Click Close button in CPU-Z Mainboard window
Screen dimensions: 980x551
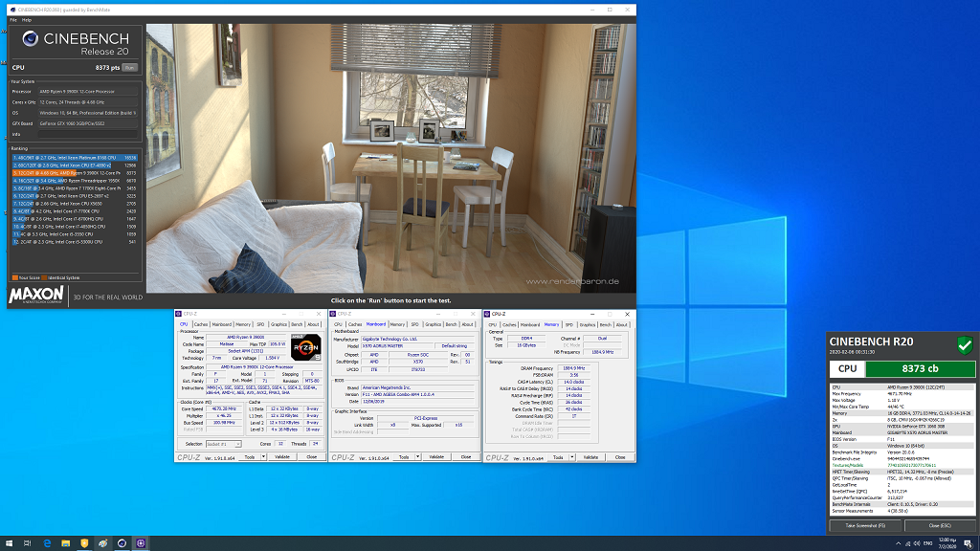click(x=466, y=457)
